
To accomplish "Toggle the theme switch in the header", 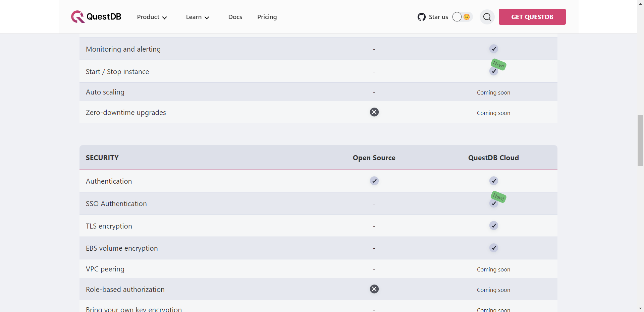I will [x=462, y=17].
